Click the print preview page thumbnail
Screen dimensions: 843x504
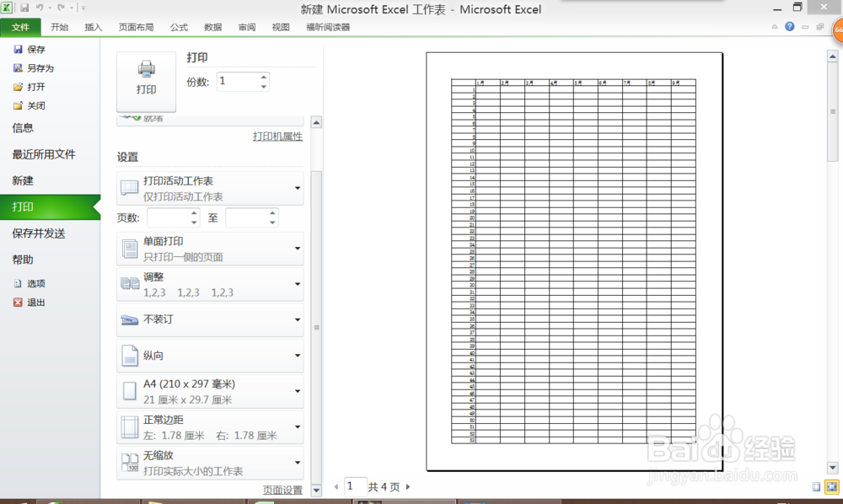(x=574, y=261)
